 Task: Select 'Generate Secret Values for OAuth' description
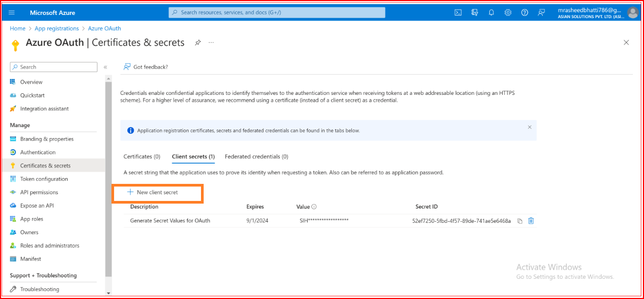tap(170, 221)
